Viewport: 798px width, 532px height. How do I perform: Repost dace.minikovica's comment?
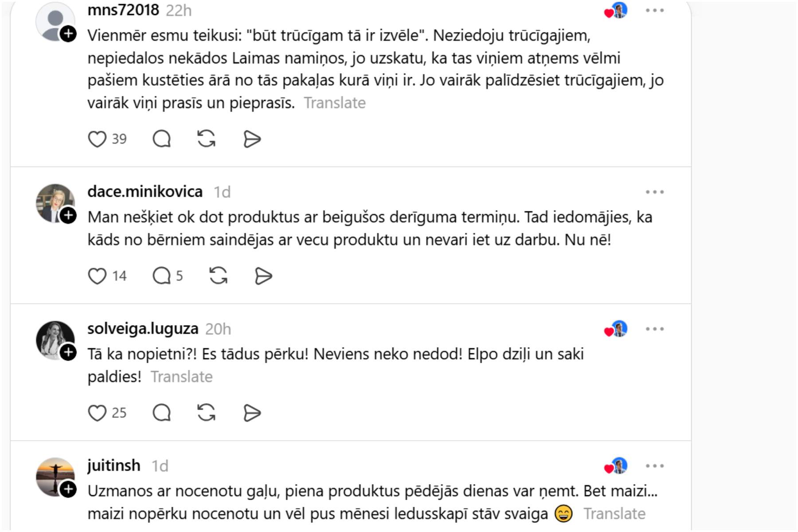219,276
